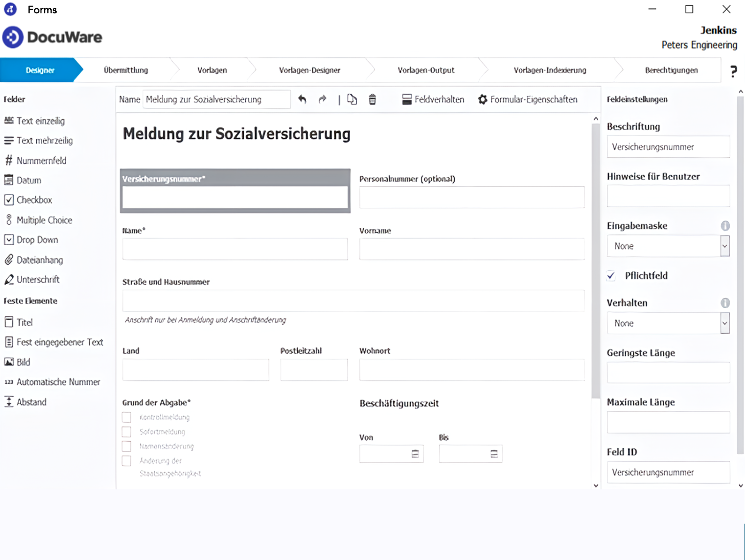
Task: Open help via question mark icon
Action: (733, 71)
